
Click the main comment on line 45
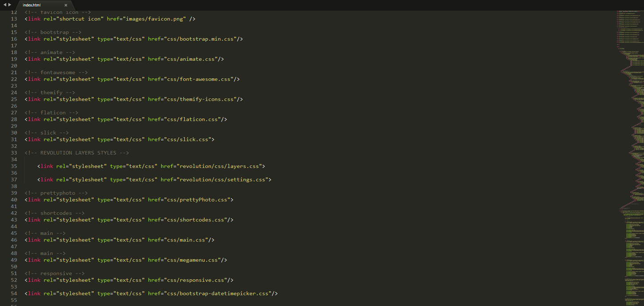pyautogui.click(x=45, y=233)
